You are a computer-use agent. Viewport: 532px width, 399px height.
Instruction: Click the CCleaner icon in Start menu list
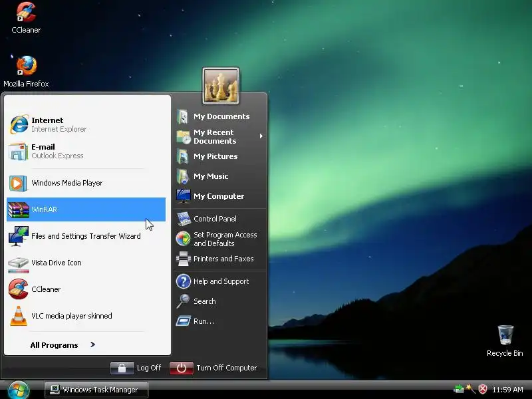(x=19, y=289)
